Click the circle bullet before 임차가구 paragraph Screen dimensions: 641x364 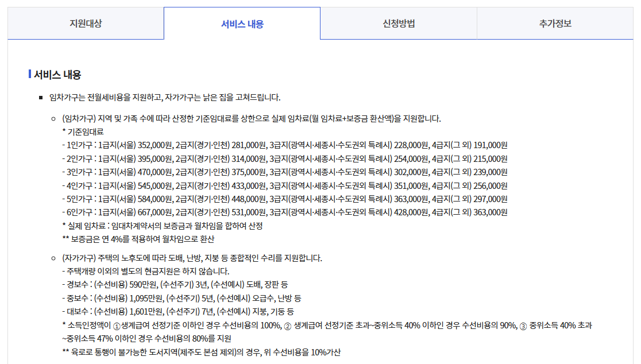pyautogui.click(x=55, y=118)
